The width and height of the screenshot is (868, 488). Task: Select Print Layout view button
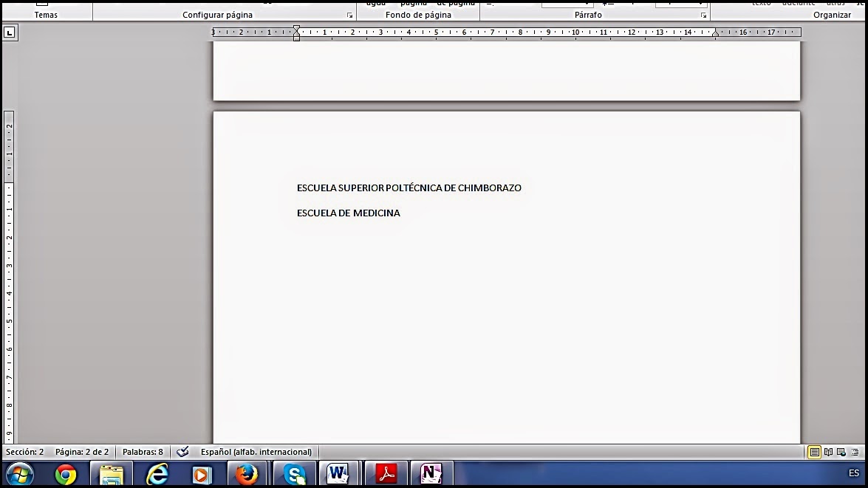[x=814, y=452]
